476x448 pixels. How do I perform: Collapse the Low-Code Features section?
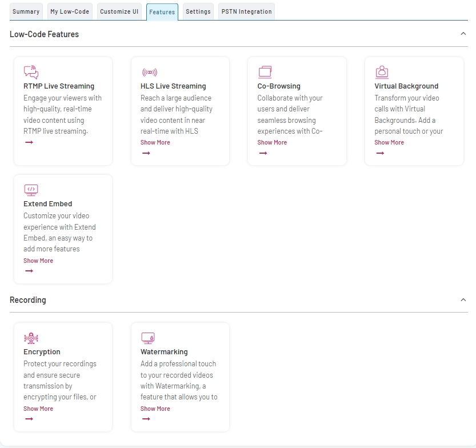(463, 34)
